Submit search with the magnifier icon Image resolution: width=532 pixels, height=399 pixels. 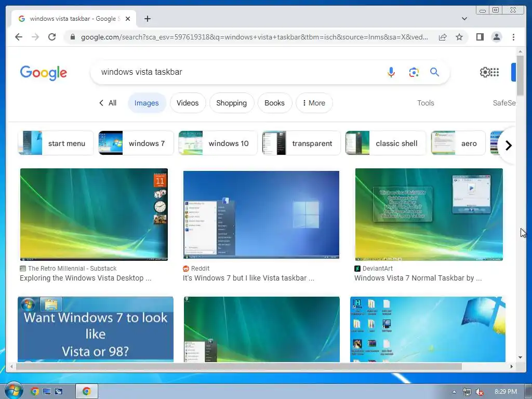click(435, 72)
